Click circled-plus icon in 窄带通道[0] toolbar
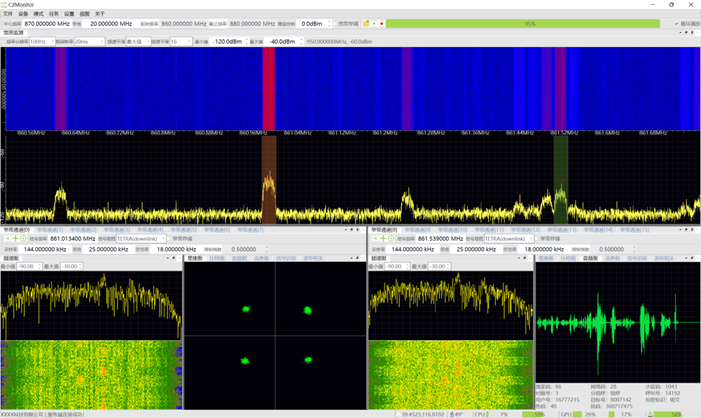Viewport: 701px width, 418px height. point(23,239)
